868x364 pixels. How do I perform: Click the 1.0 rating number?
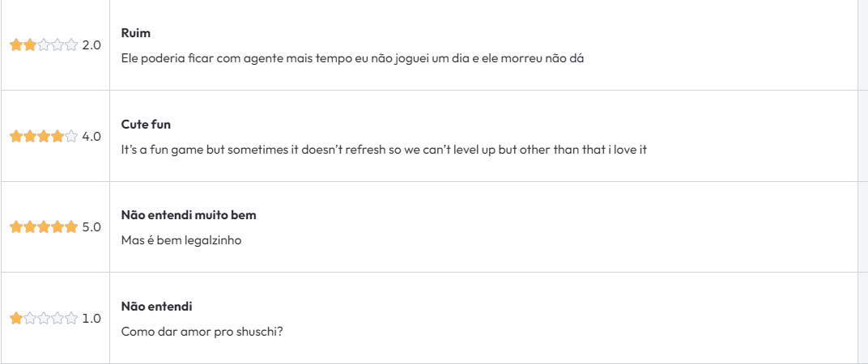[x=91, y=318]
